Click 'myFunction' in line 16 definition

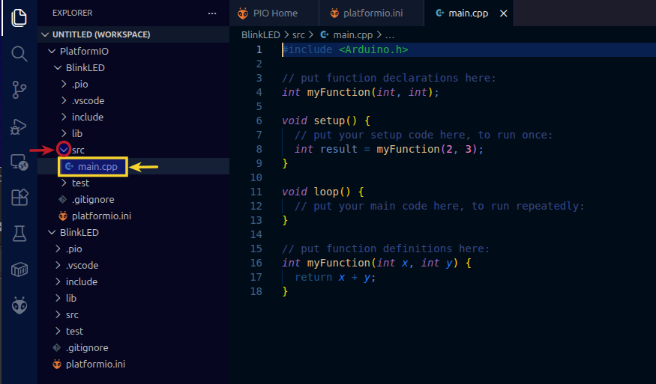click(x=338, y=263)
